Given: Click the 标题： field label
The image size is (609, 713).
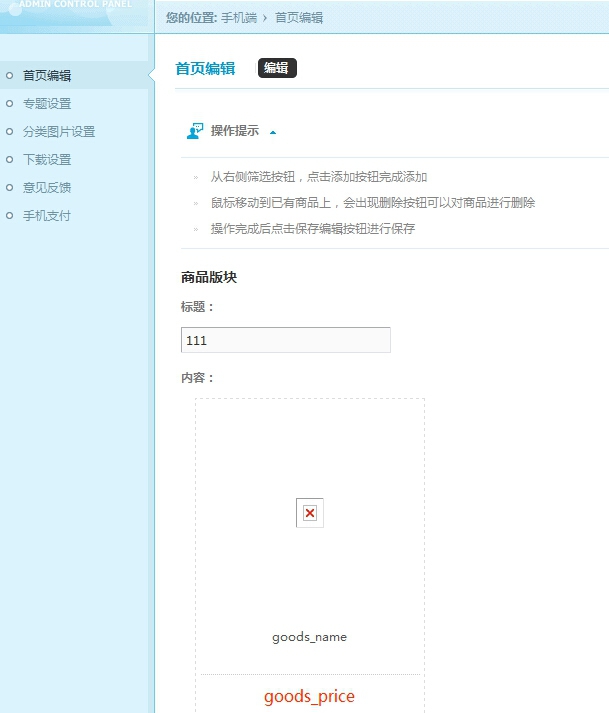Looking at the screenshot, I should (197, 307).
